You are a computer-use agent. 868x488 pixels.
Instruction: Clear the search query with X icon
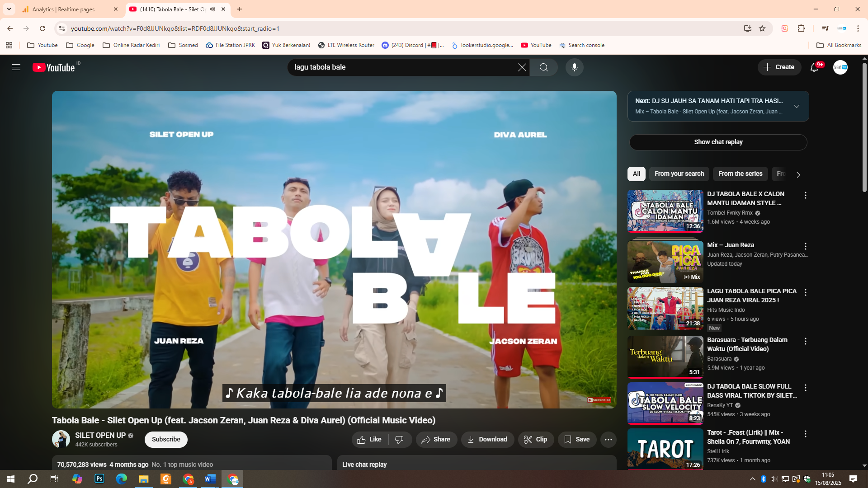tap(522, 67)
